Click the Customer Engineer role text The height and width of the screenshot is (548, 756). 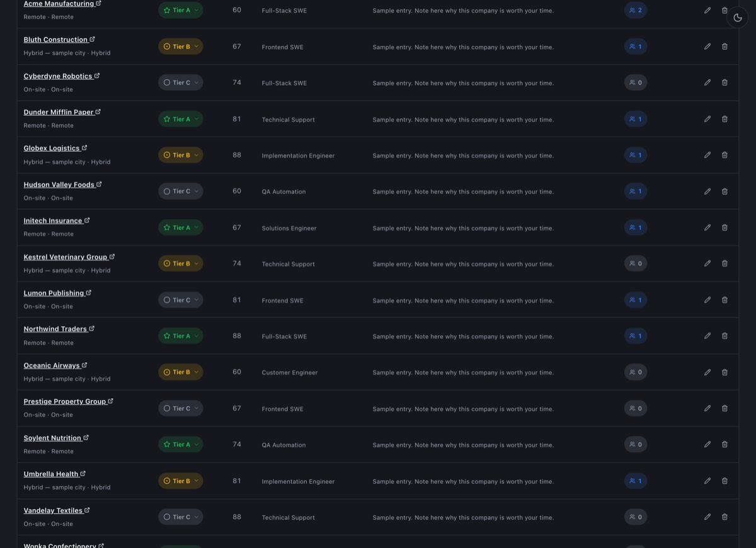pos(290,372)
